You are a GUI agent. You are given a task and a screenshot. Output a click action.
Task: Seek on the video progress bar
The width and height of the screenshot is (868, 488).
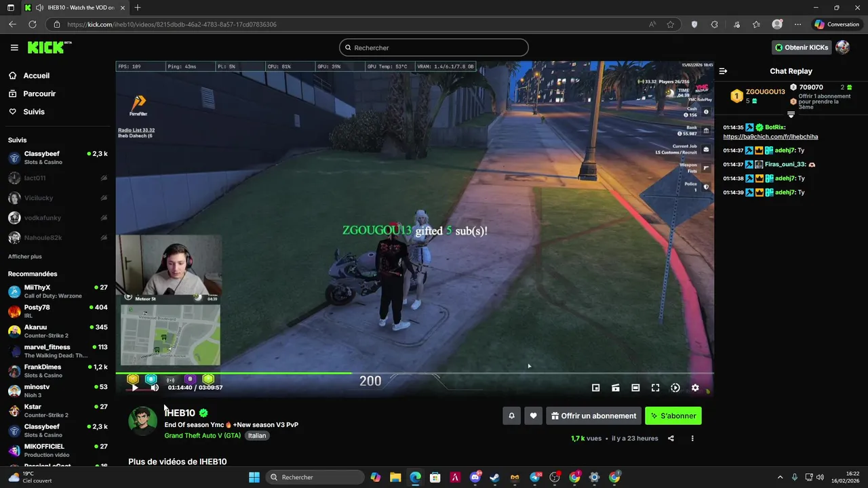point(414,373)
